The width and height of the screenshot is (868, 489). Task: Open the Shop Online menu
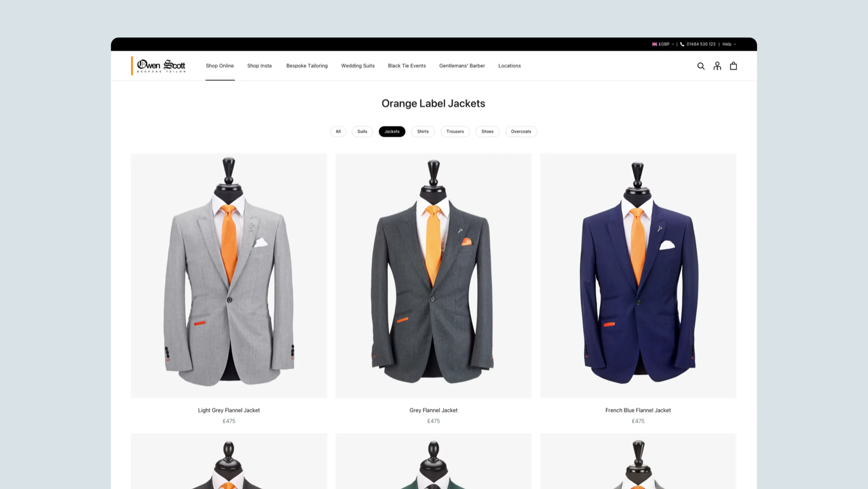[x=220, y=66]
